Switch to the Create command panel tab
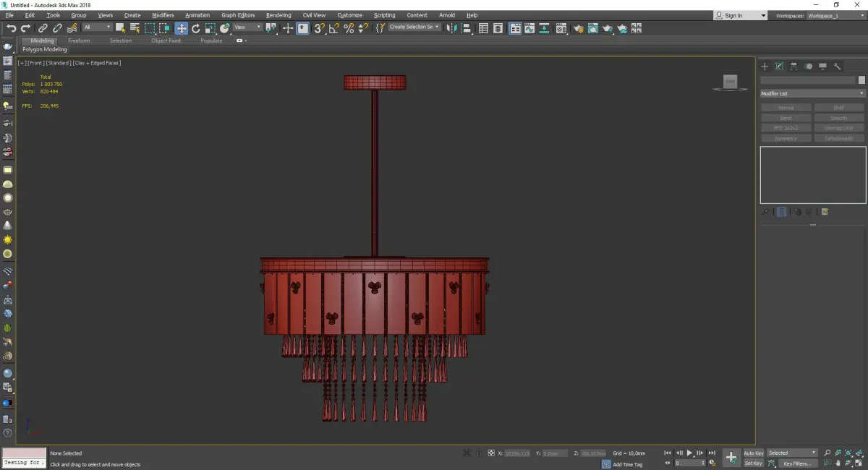The width and height of the screenshot is (868, 470). point(765,67)
